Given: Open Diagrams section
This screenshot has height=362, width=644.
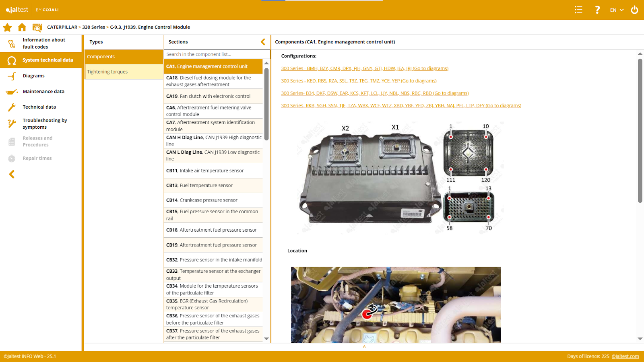Looking at the screenshot, I should [41, 76].
